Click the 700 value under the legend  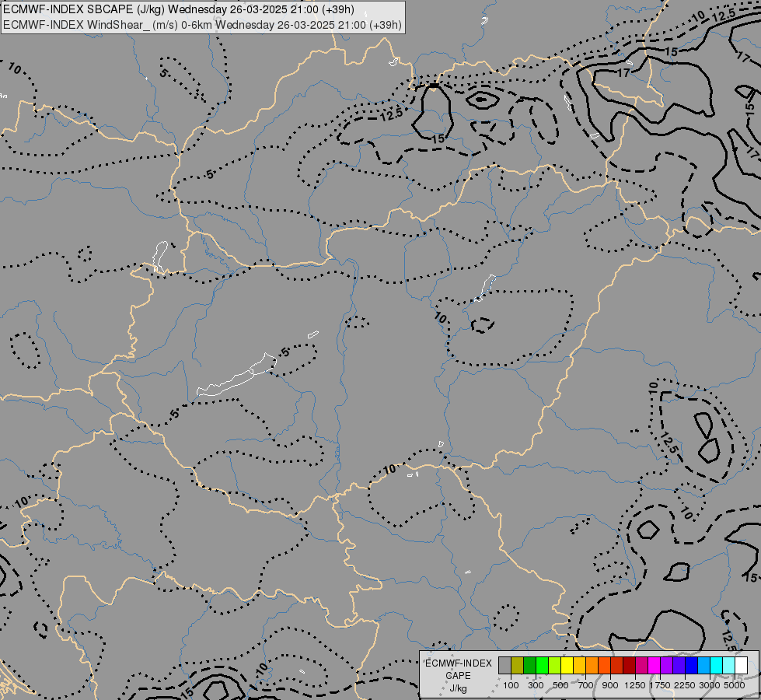click(586, 685)
